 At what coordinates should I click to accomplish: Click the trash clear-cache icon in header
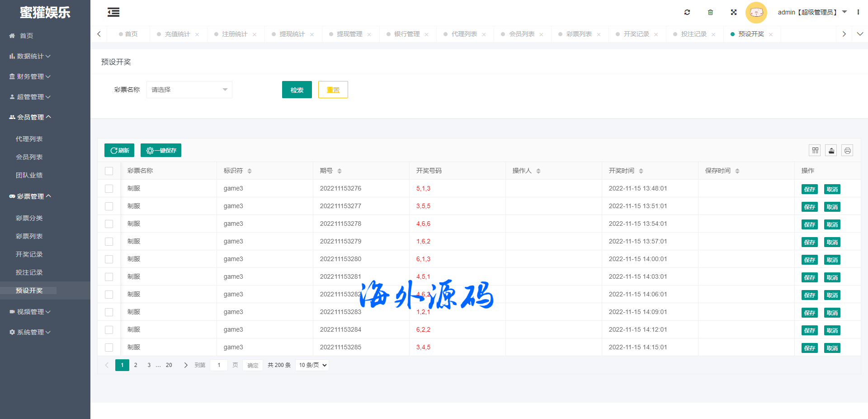click(x=710, y=12)
